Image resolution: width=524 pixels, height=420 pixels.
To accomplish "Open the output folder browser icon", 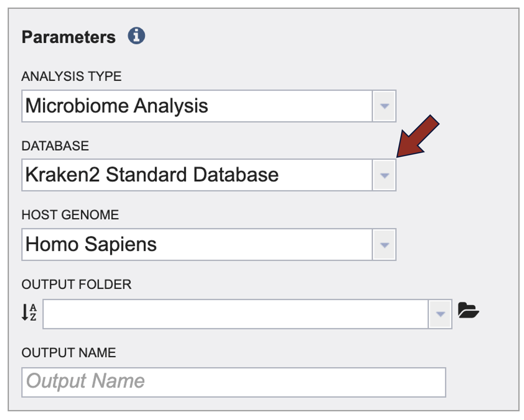I will pyautogui.click(x=468, y=310).
